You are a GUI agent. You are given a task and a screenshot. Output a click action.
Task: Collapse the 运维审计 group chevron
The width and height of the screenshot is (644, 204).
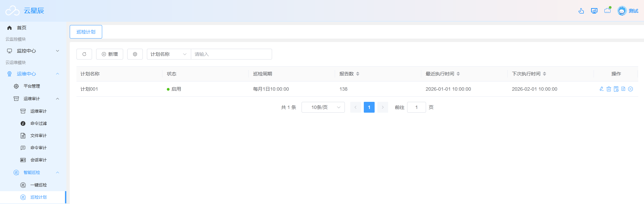[x=58, y=99]
